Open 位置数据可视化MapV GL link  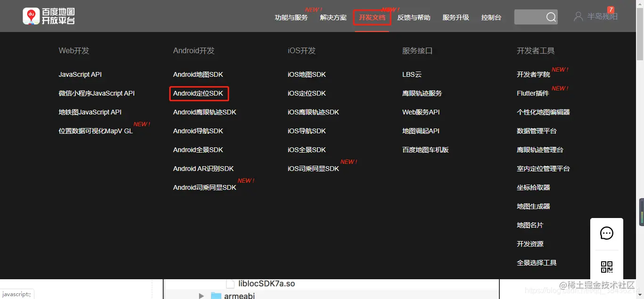(96, 131)
